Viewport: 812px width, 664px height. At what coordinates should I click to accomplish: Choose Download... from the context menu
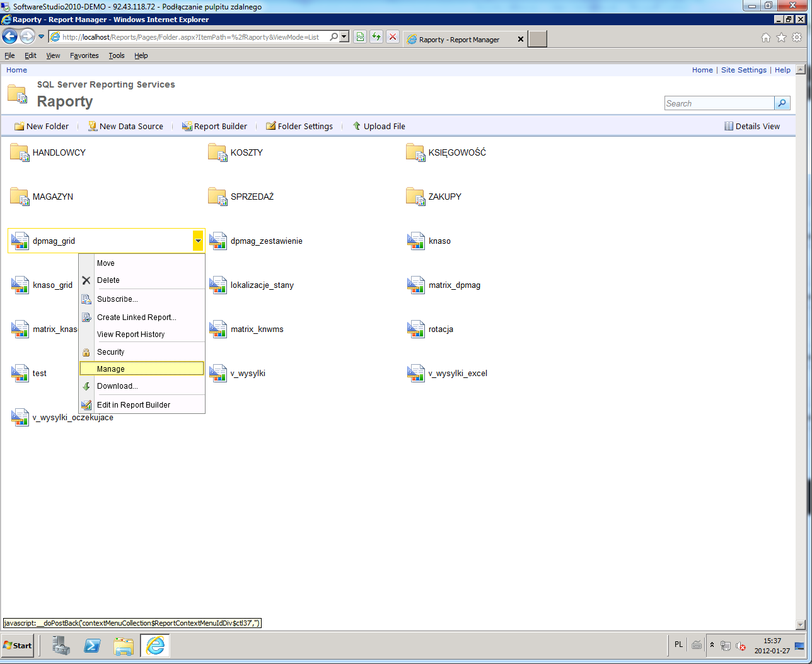coord(142,386)
